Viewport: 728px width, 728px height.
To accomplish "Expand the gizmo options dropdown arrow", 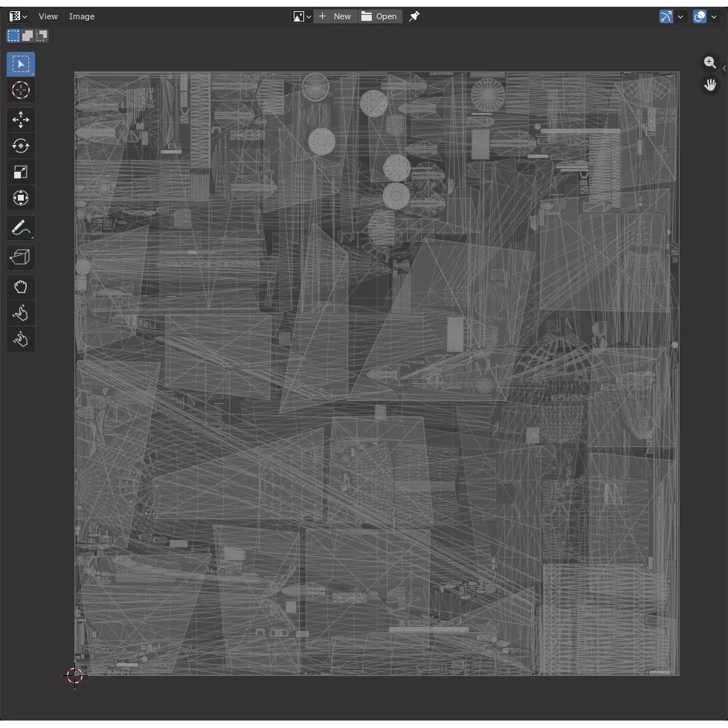I will 680,16.
